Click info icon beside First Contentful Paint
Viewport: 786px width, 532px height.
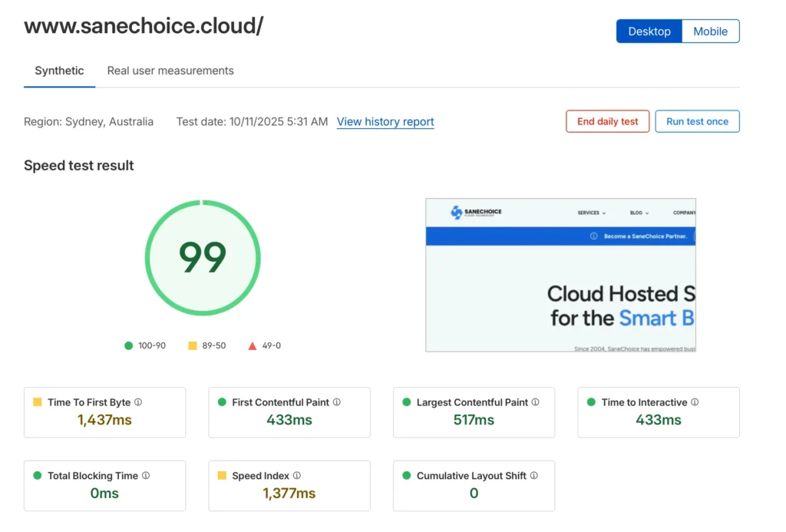[337, 402]
